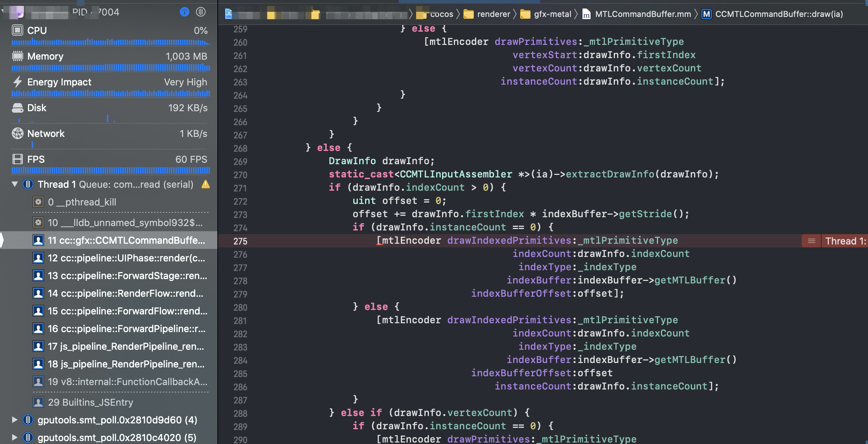
Task: Expand gputools.smt_poll.0x2810c4020 (5) thread
Action: coord(15,437)
